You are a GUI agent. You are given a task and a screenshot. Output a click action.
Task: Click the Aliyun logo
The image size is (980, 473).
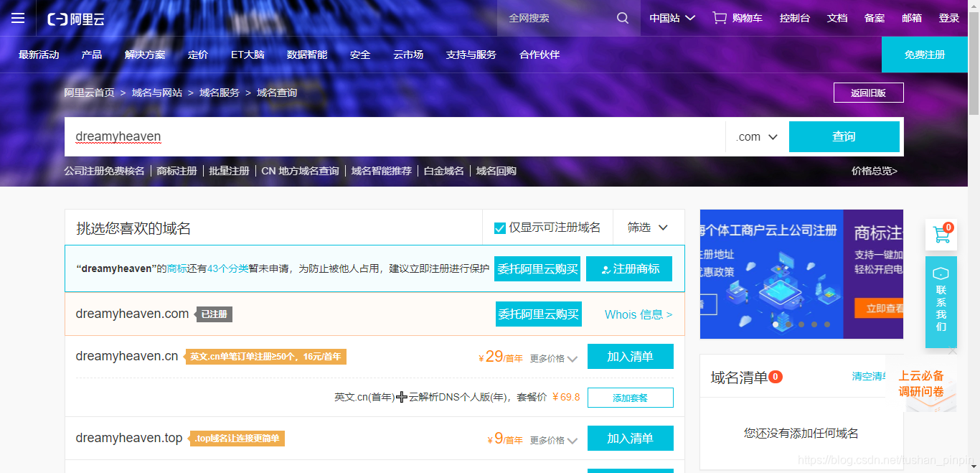pos(76,19)
